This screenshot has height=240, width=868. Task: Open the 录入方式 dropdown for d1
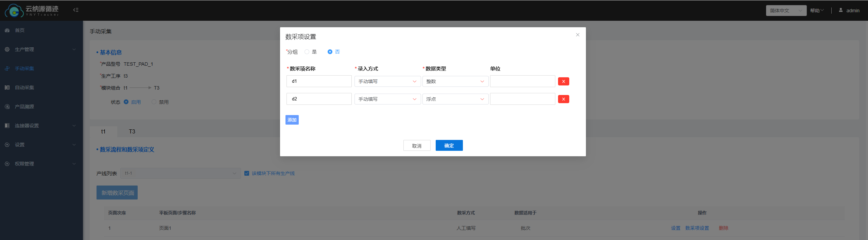point(387,81)
